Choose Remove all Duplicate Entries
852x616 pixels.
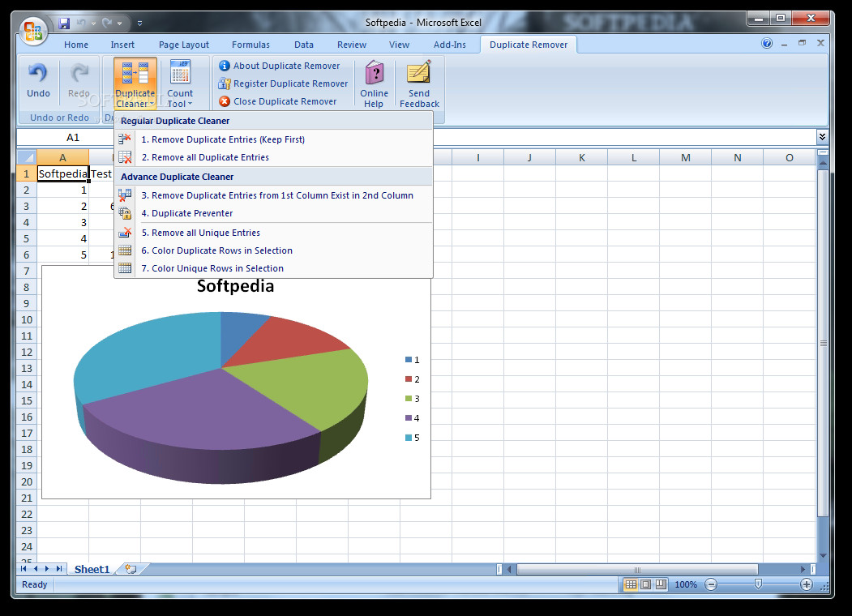pos(273,157)
